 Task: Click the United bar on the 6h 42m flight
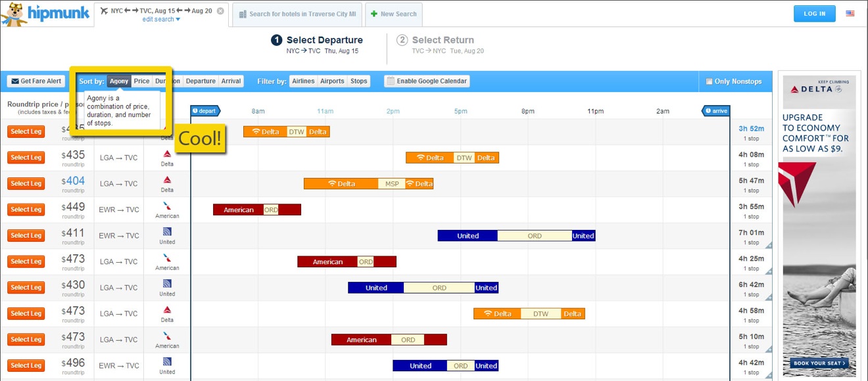click(376, 288)
